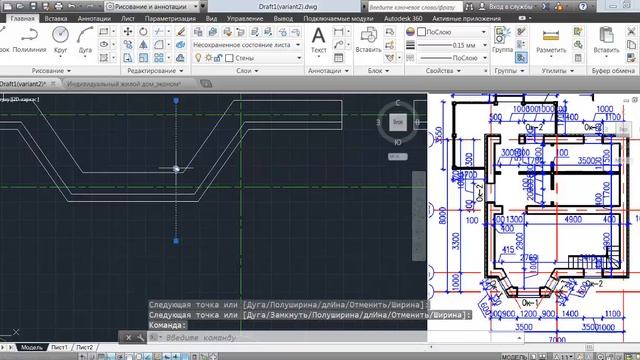The image size is (640, 360).
Task: Open the Help question mark button
Action: point(583,6)
